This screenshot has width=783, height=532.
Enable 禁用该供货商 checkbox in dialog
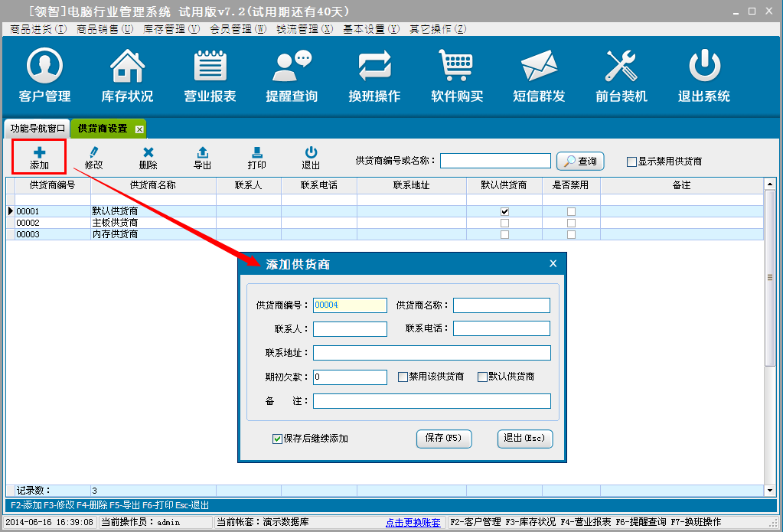[403, 377]
